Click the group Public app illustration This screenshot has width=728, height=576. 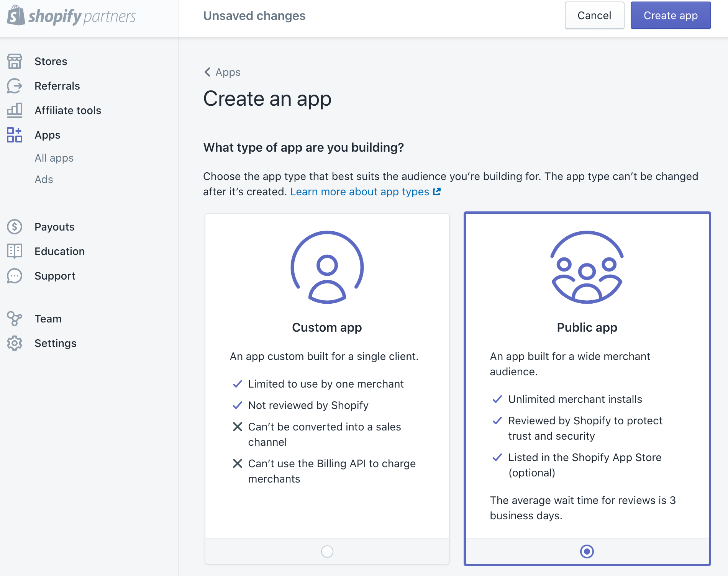click(587, 267)
